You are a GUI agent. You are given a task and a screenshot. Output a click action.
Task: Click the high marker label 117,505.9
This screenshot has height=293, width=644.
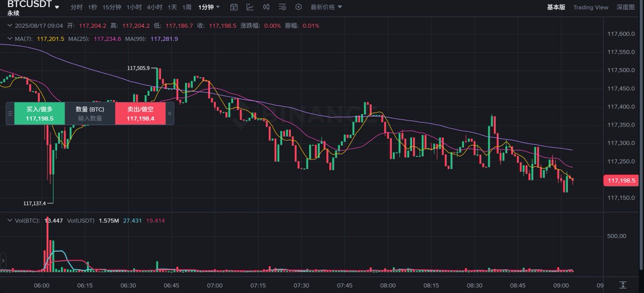(138, 68)
